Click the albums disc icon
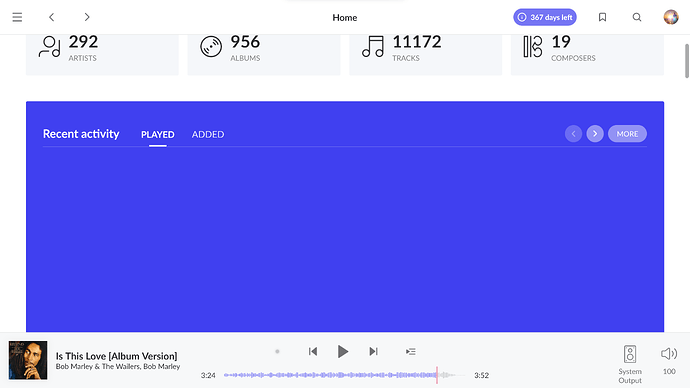The width and height of the screenshot is (690, 388). [211, 47]
